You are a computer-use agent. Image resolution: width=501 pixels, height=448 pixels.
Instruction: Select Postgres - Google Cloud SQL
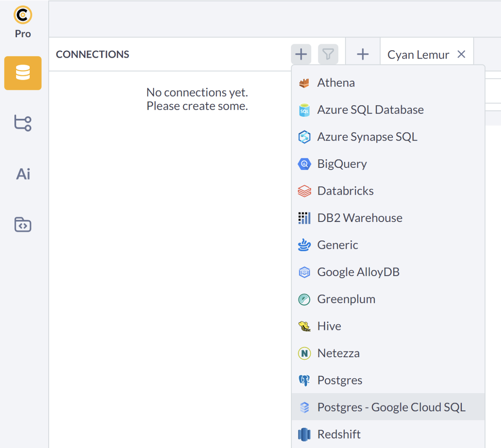click(391, 407)
